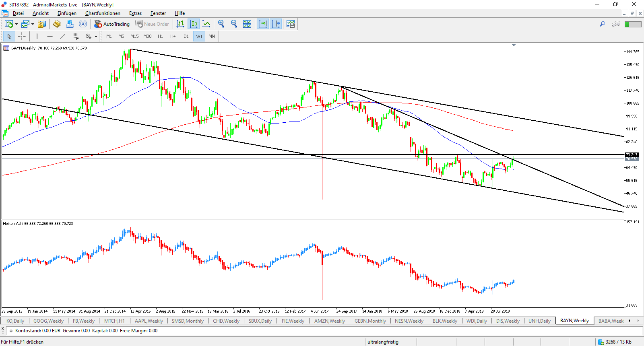The height and width of the screenshot is (346, 644).
Task: Expand the arrows objects dropdown
Action: [96, 37]
